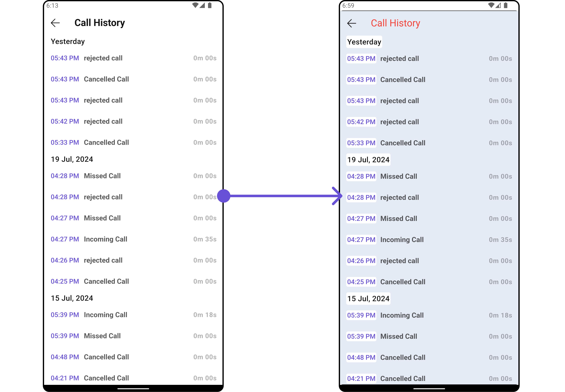Tap back arrow in right styled Call History
The image size is (565, 392).
click(x=352, y=23)
